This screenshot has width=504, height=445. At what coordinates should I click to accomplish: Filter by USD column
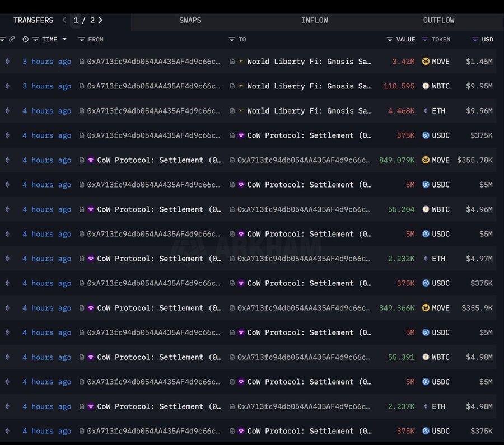[475, 39]
